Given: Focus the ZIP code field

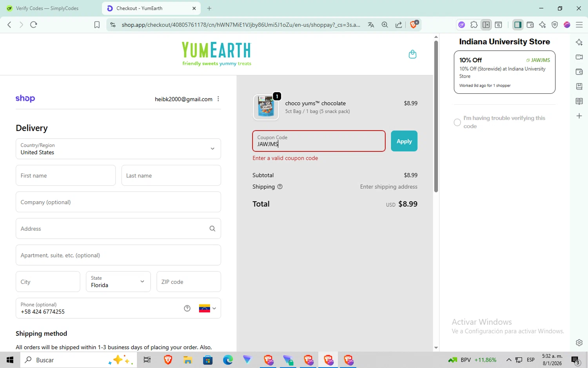Looking at the screenshot, I should click(189, 282).
